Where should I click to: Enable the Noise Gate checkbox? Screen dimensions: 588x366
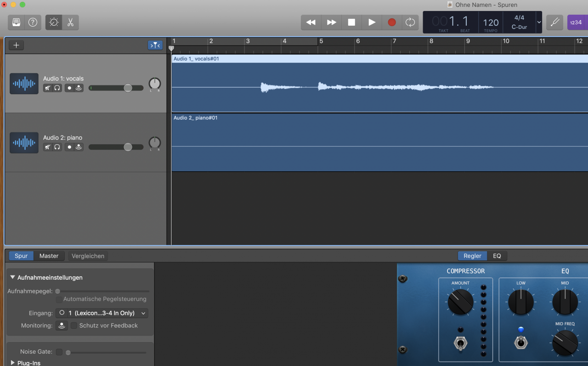(59, 352)
